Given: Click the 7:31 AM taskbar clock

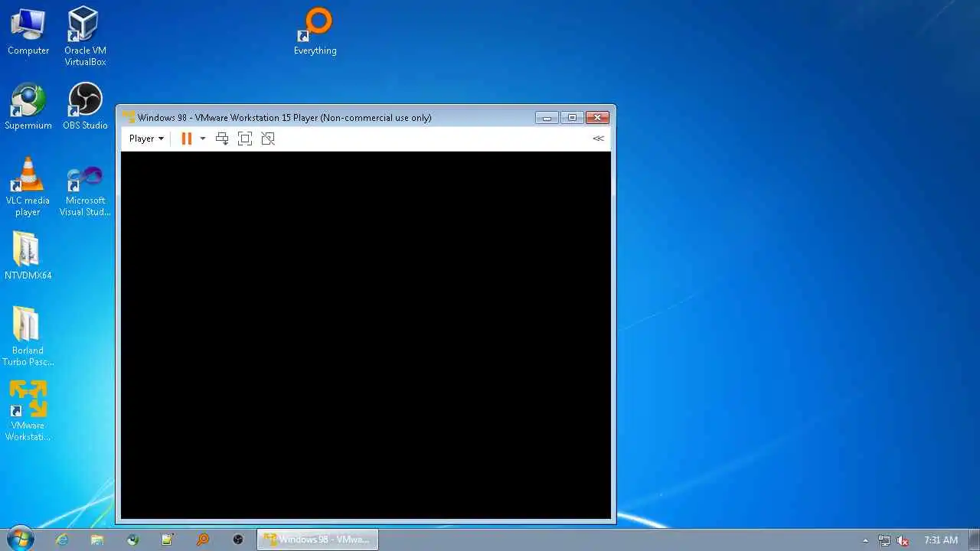Looking at the screenshot, I should [941, 540].
